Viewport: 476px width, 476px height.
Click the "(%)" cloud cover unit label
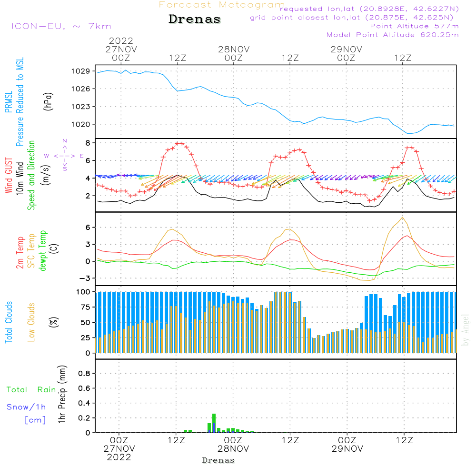[x=53, y=322]
